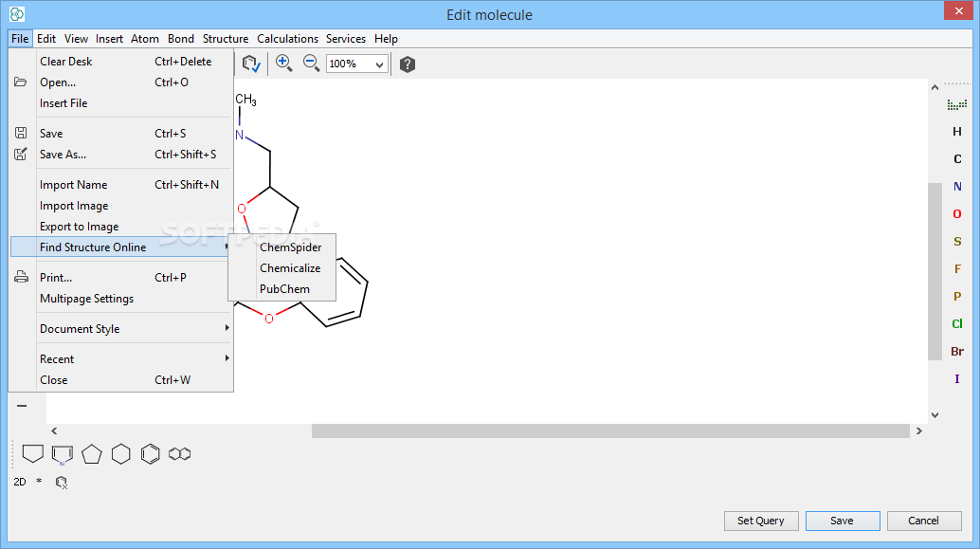Open the Help menu
Viewport: 980px width, 549px height.
387,39
